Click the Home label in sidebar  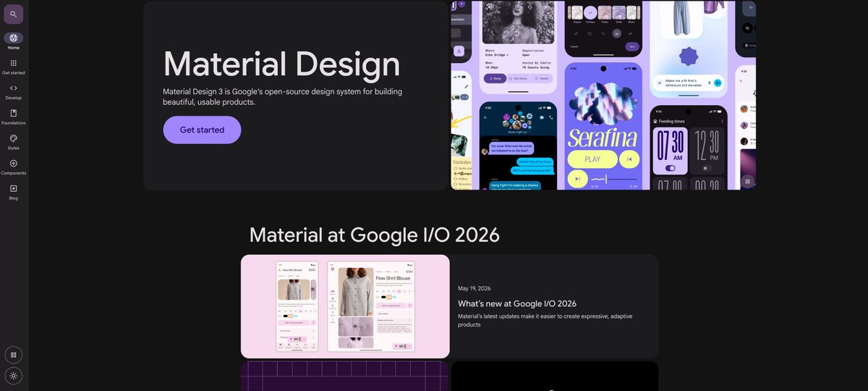coord(13,48)
